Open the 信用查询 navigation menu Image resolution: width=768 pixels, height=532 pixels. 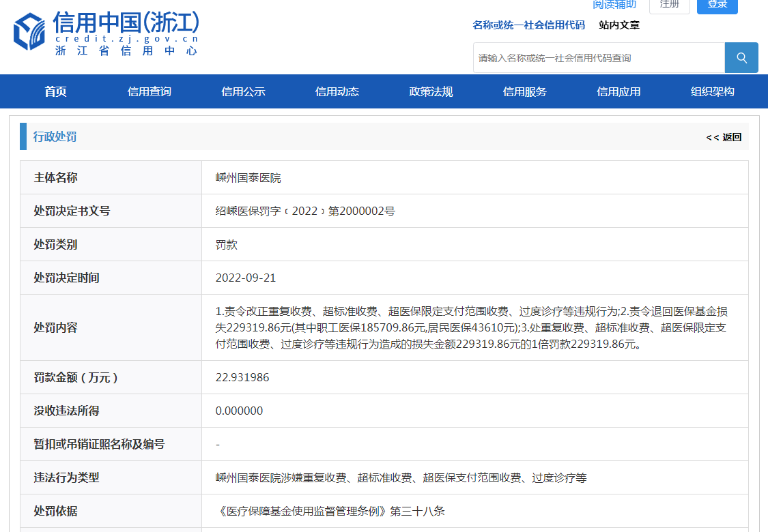pos(150,92)
